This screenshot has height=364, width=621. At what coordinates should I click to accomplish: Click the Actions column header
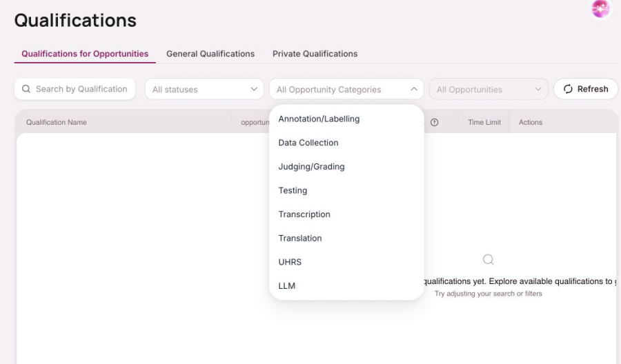pos(531,122)
